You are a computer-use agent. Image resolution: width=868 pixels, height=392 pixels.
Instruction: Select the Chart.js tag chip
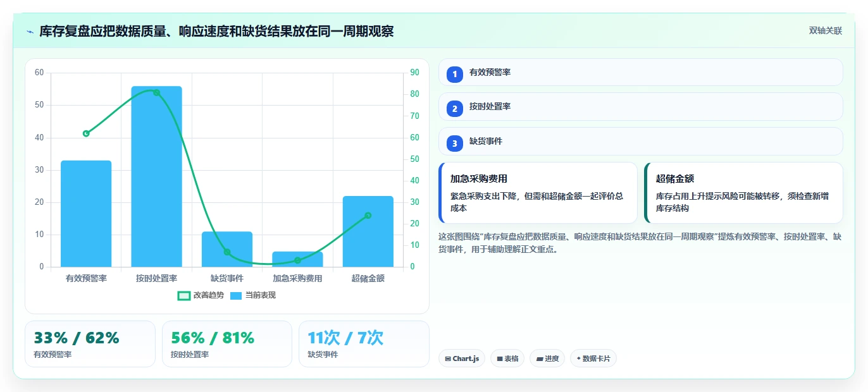pos(462,358)
